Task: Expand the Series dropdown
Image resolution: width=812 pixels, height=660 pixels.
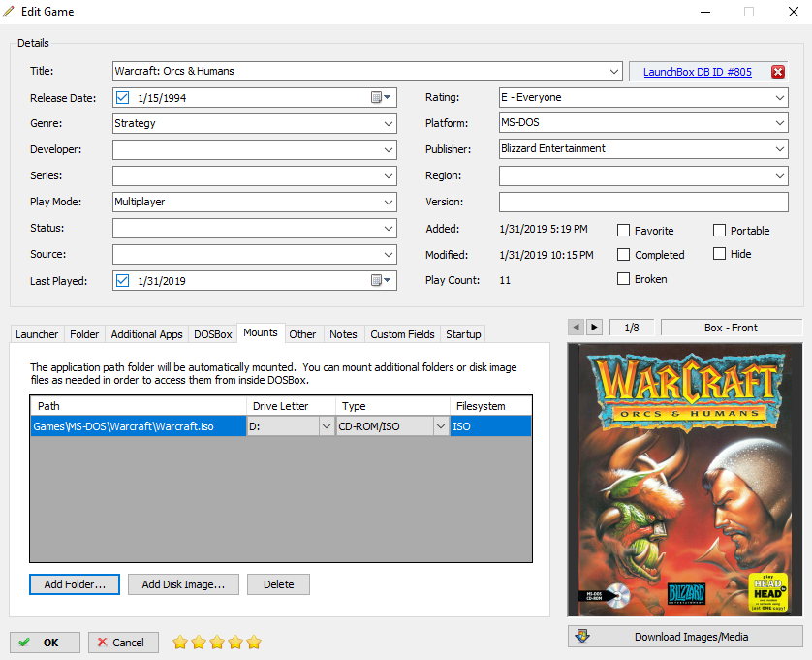Action: (x=389, y=175)
